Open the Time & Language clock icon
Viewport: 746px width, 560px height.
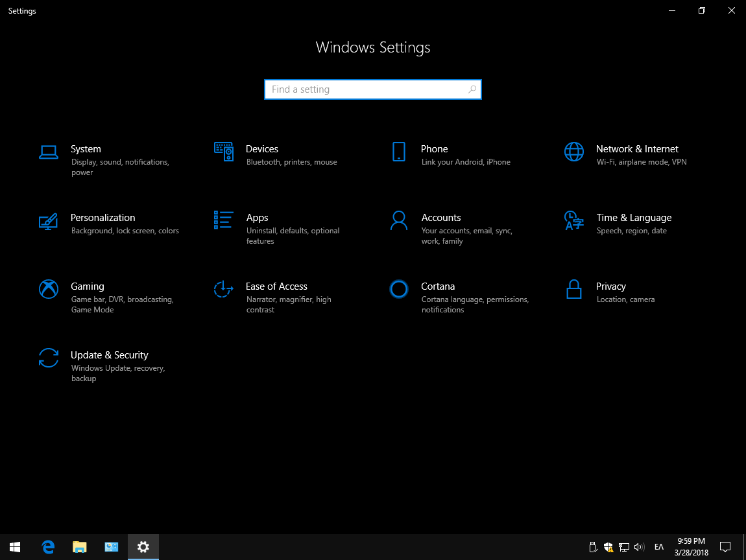[x=574, y=220]
